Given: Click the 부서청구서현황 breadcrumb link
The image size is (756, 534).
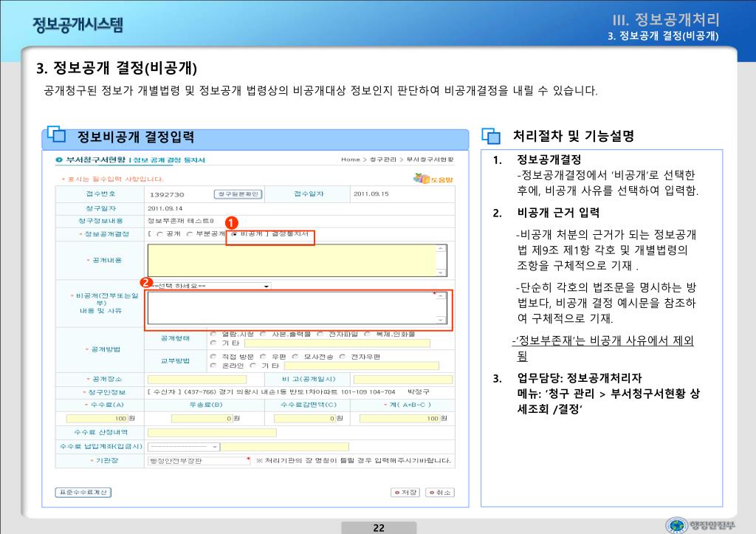Looking at the screenshot, I should click(x=430, y=160).
